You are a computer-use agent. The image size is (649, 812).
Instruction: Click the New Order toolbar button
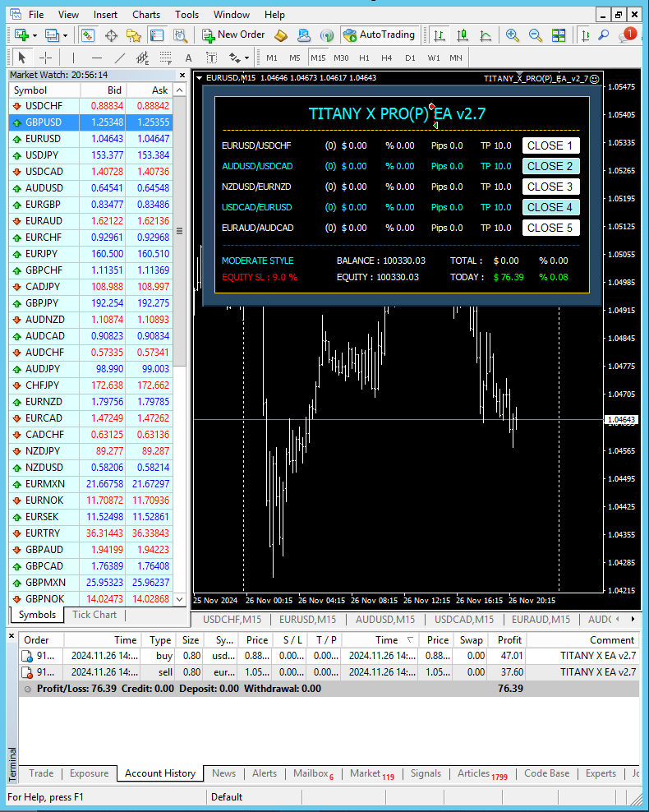point(233,35)
